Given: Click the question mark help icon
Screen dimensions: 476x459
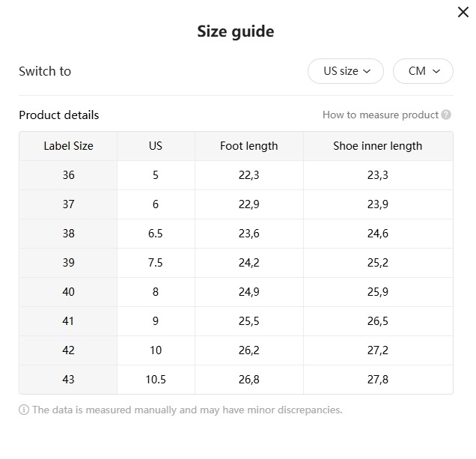Looking at the screenshot, I should [x=446, y=115].
